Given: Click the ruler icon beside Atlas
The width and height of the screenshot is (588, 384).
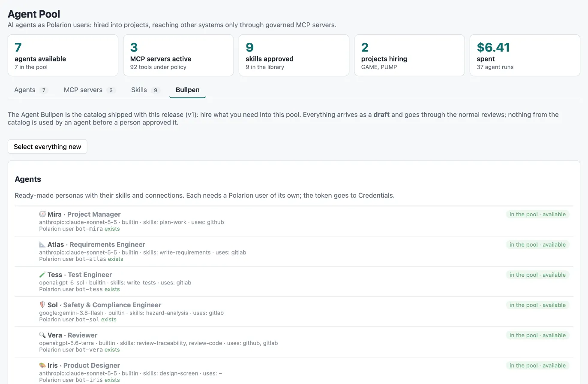Looking at the screenshot, I should 42,245.
